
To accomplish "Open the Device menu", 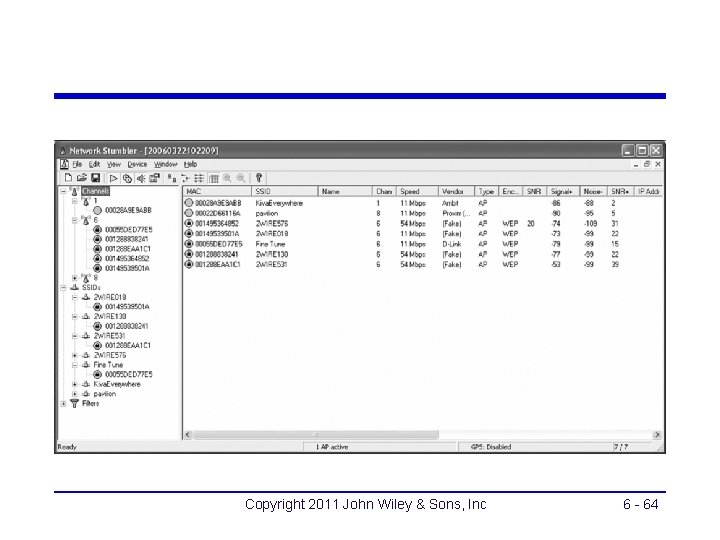I will point(137,164).
